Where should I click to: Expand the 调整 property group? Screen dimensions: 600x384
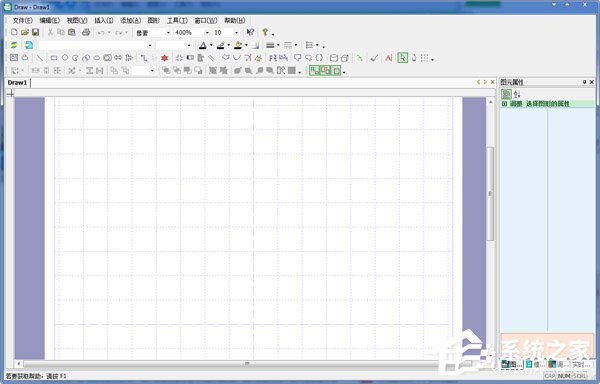pos(505,104)
